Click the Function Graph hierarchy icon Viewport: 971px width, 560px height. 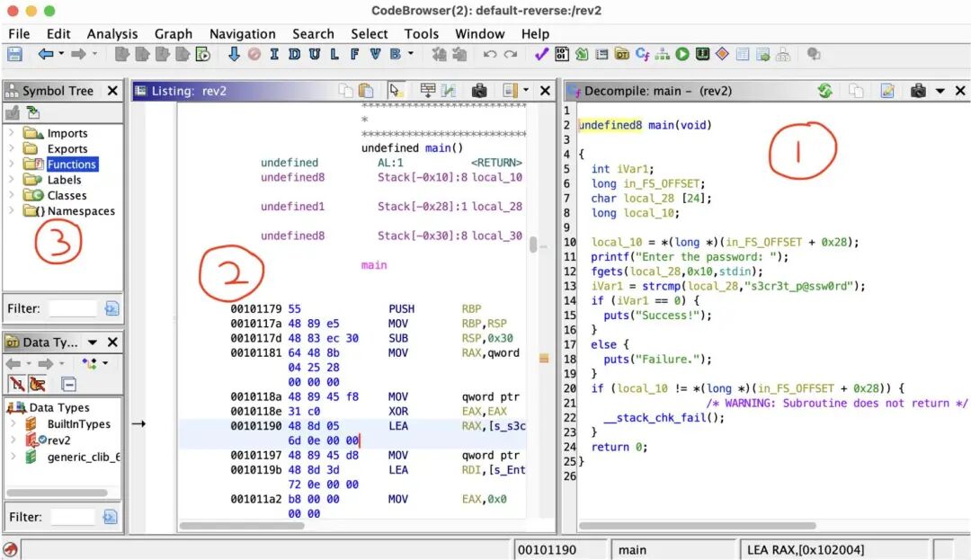[x=663, y=55]
